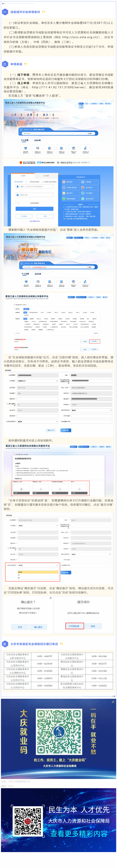Click the 技能提升补贴申领条件 section header icon
117x868 pixels.
click(x=5, y=12)
